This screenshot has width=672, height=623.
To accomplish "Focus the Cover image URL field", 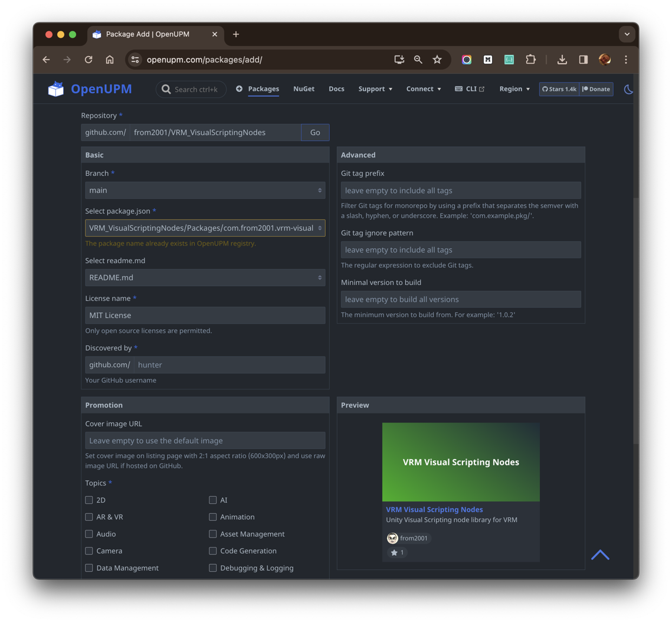I will [x=205, y=441].
